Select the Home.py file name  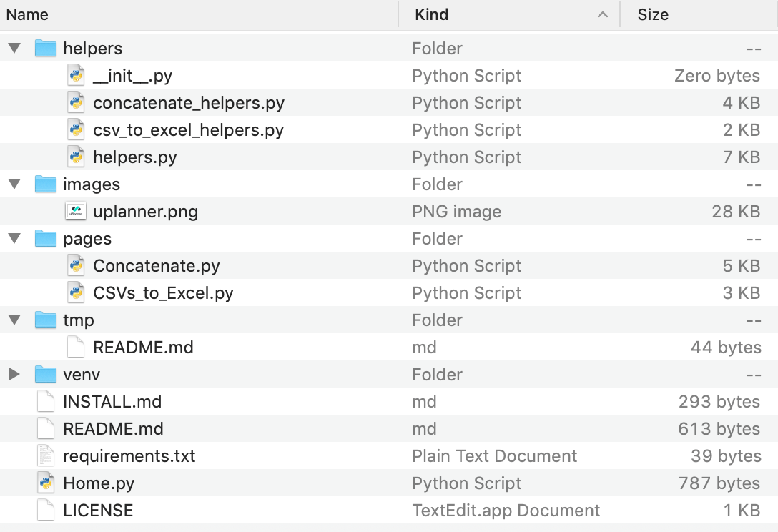[99, 483]
